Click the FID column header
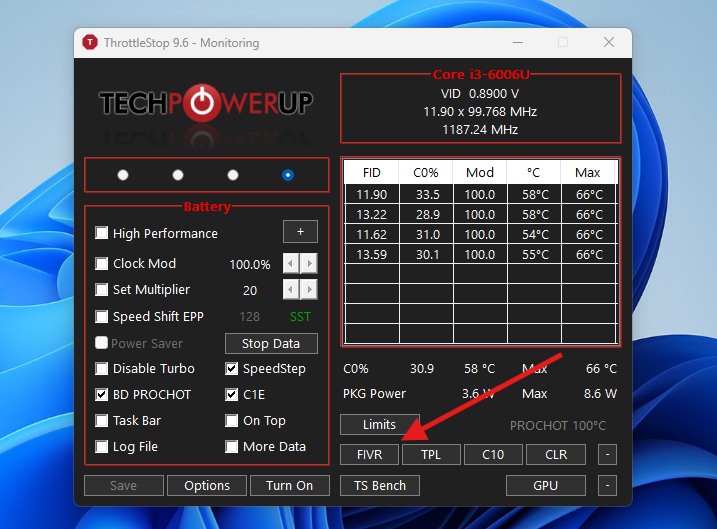717x529 pixels. [372, 172]
